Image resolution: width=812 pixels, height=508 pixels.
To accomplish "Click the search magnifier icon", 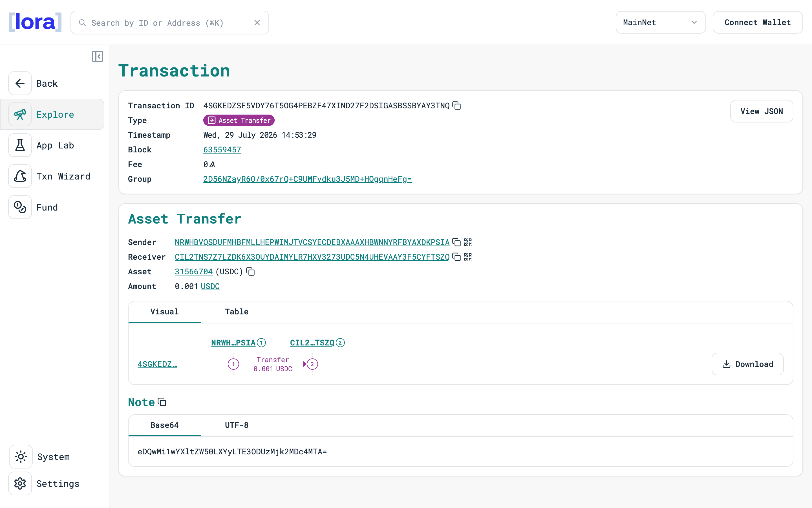I will click(82, 23).
